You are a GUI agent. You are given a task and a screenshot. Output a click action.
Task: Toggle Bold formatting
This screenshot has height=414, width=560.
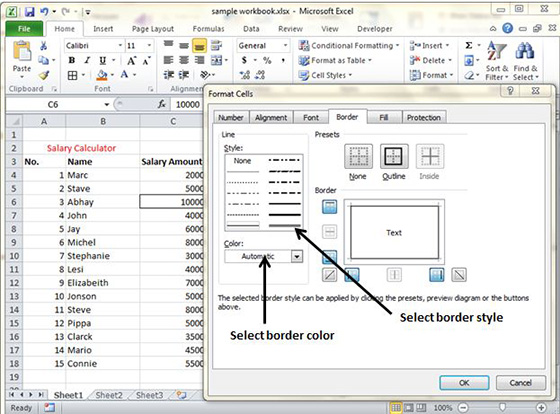[72, 60]
